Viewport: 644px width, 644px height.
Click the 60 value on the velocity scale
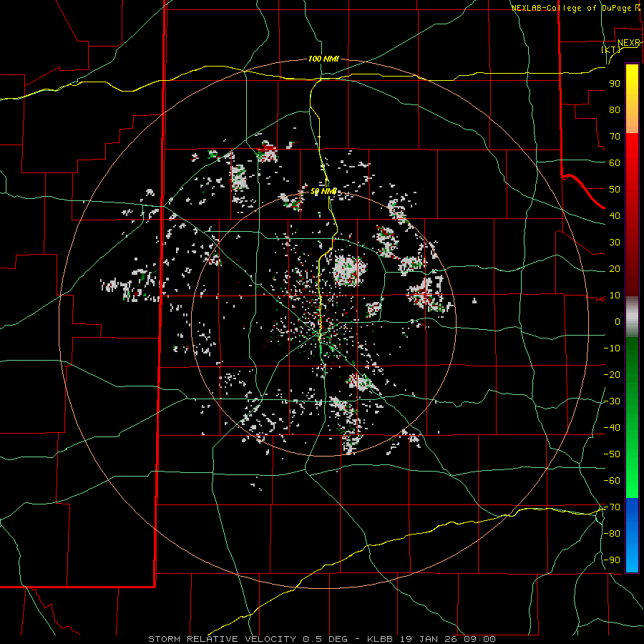tap(615, 162)
